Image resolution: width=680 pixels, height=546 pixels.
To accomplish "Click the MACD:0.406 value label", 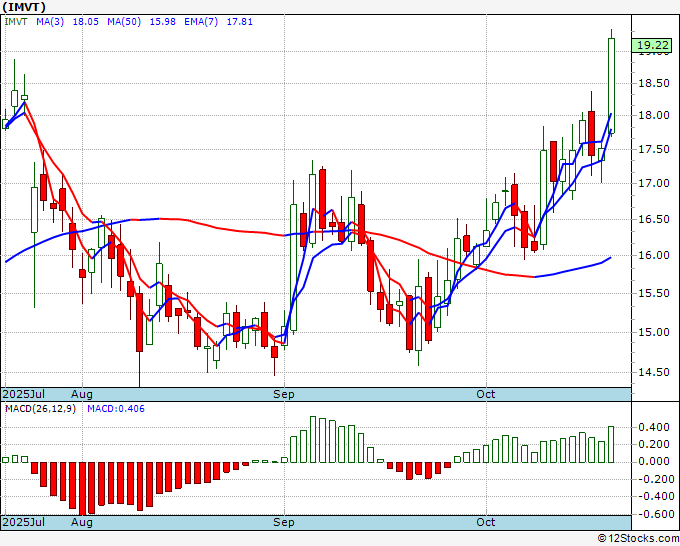I will [x=116, y=409].
